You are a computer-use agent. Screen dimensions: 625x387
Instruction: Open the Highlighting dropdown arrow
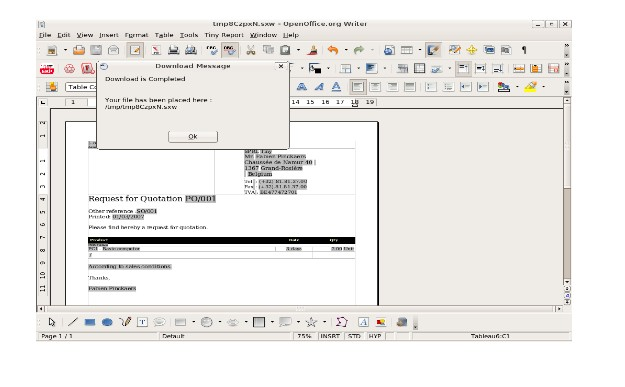tap(543, 87)
